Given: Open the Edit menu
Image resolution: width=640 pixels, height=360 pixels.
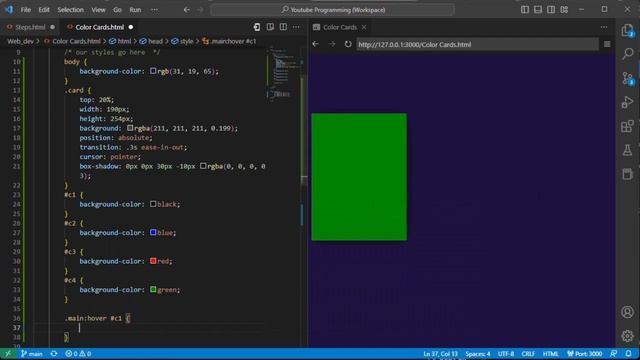Looking at the screenshot, I should pyautogui.click(x=44, y=10).
